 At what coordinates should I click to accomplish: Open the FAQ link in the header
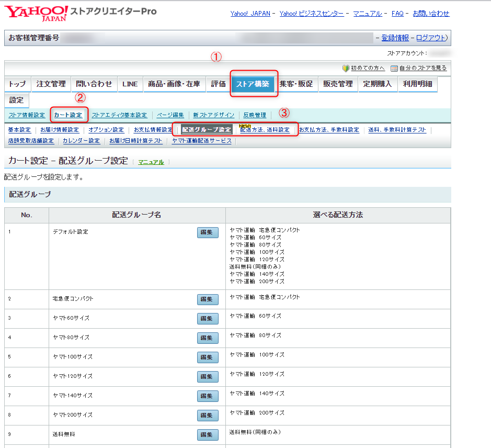pos(397,14)
